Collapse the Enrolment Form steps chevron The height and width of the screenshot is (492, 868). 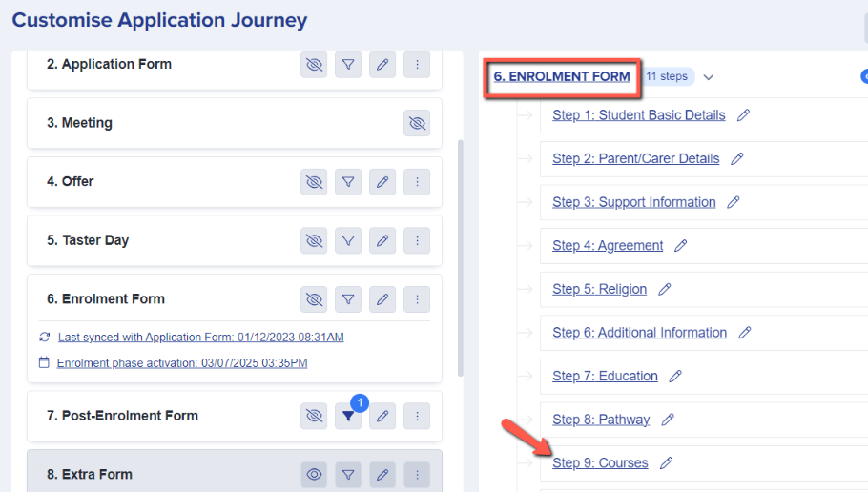[x=709, y=77]
